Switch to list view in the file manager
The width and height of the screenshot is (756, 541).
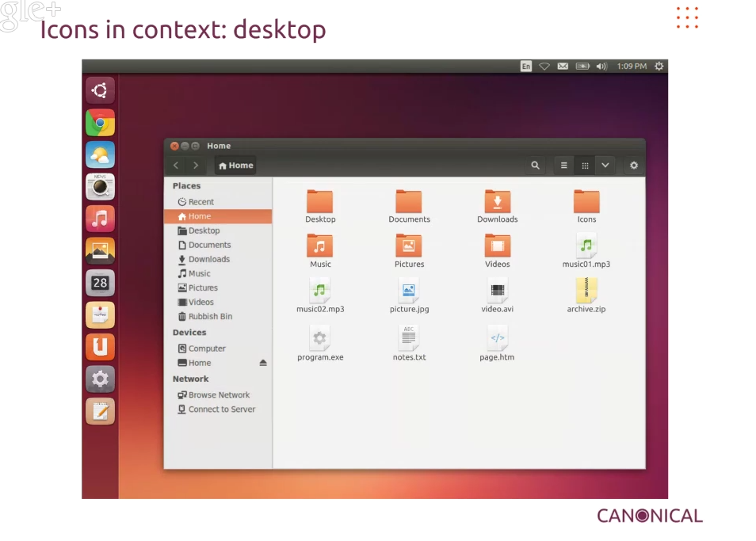(x=563, y=166)
